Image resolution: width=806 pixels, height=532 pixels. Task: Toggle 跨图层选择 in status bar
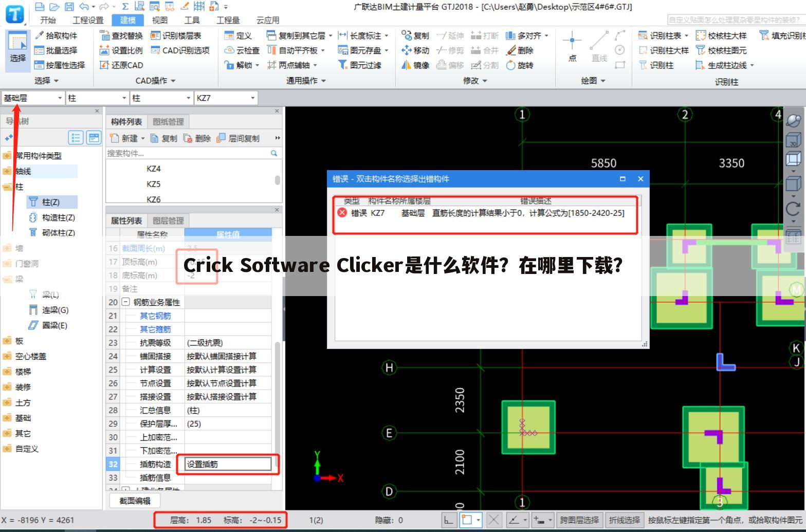(579, 520)
